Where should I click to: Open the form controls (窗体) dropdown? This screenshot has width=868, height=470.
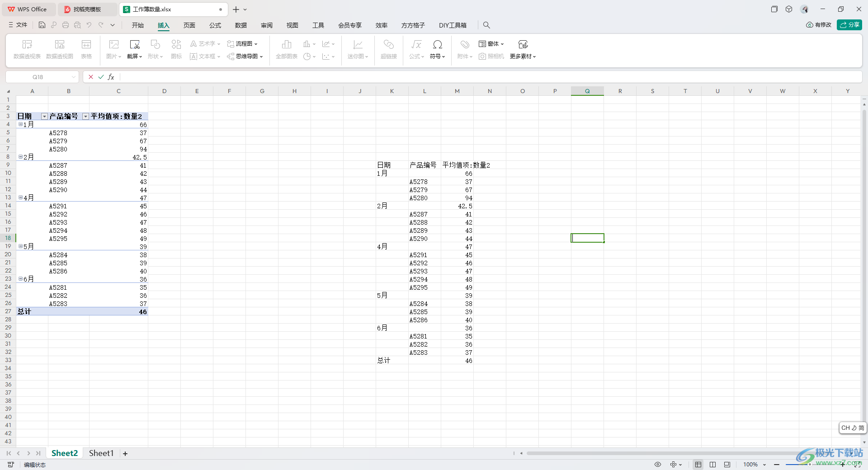tap(491, 44)
